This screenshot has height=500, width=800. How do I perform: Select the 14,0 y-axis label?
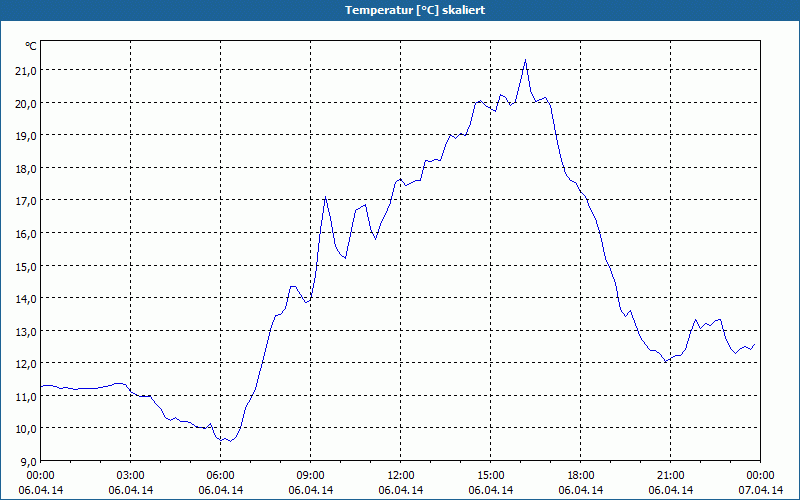(x=26, y=298)
